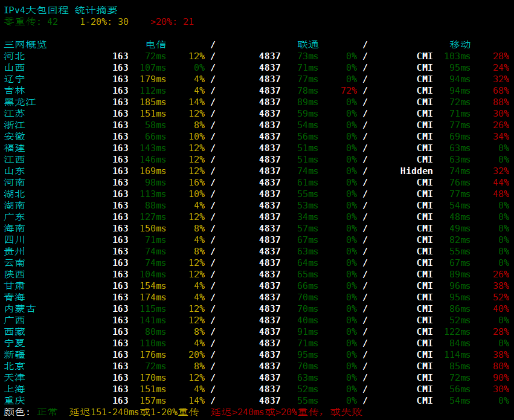
Task: Click the '福建' row label
Action: pos(14,148)
